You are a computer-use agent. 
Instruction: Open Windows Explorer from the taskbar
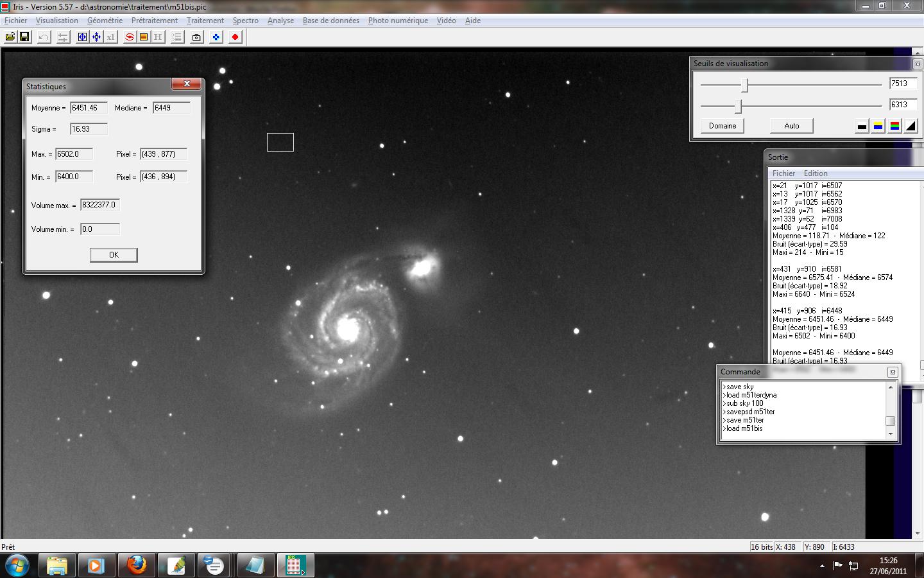point(57,566)
